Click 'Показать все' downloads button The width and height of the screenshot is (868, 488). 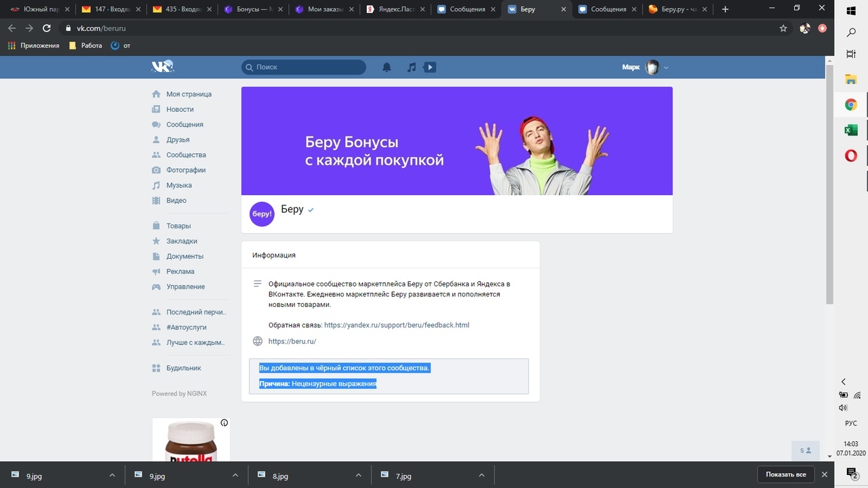(786, 474)
